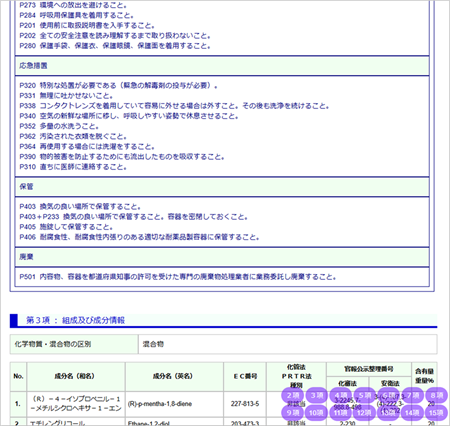Image resolution: width=450 pixels, height=426 pixels.
Task: Click the 成分名（英名） column header
Action: [x=175, y=377]
